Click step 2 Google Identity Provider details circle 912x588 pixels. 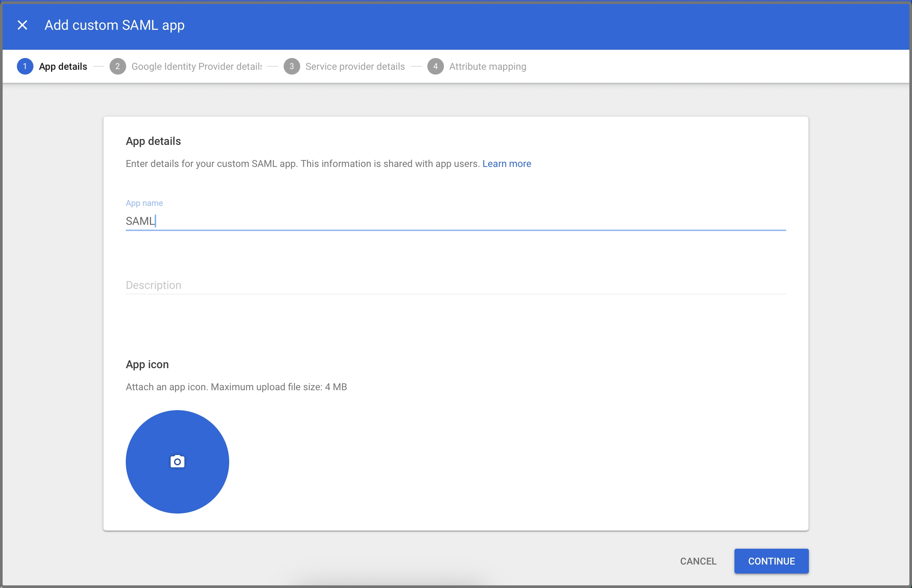118,66
